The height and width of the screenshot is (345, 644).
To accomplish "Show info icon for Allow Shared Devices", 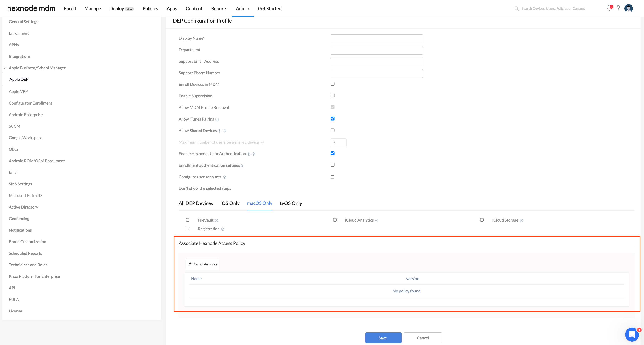I will pyautogui.click(x=219, y=131).
